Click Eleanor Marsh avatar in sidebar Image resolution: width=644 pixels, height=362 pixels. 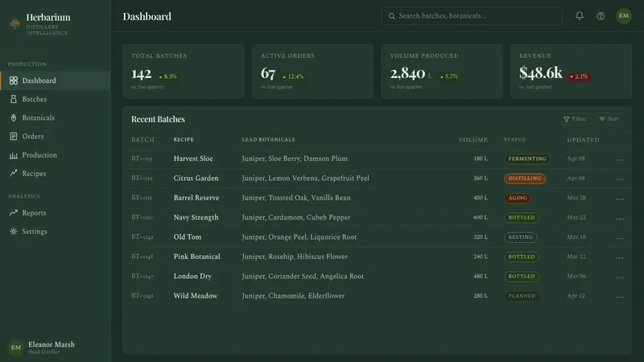point(16,348)
